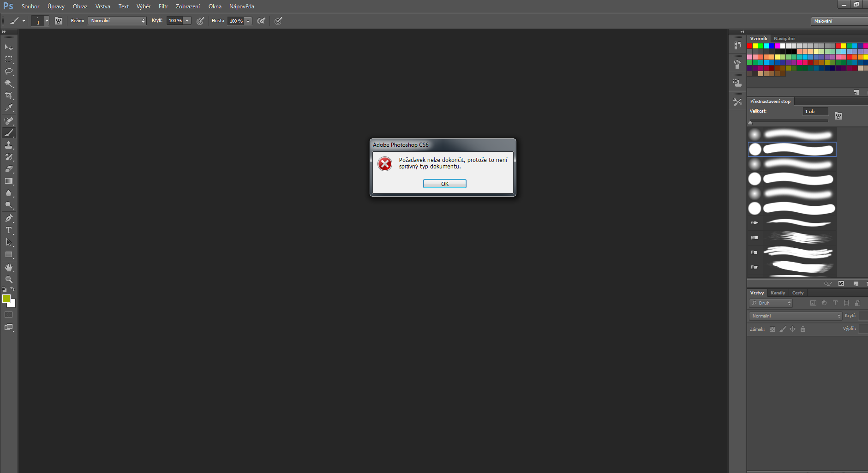This screenshot has width=868, height=473.
Task: Toggle airbrush build-up mode
Action: [x=261, y=21]
